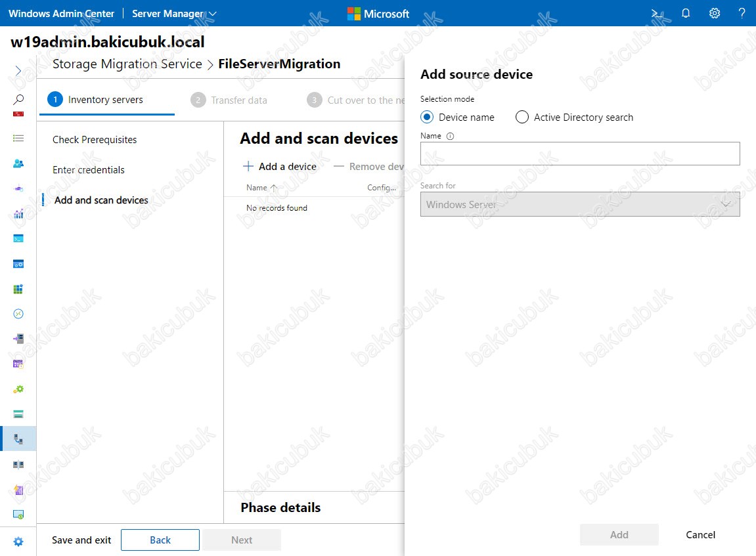The height and width of the screenshot is (556, 756).
Task: Open the Server Manager dropdown
Action: (174, 14)
